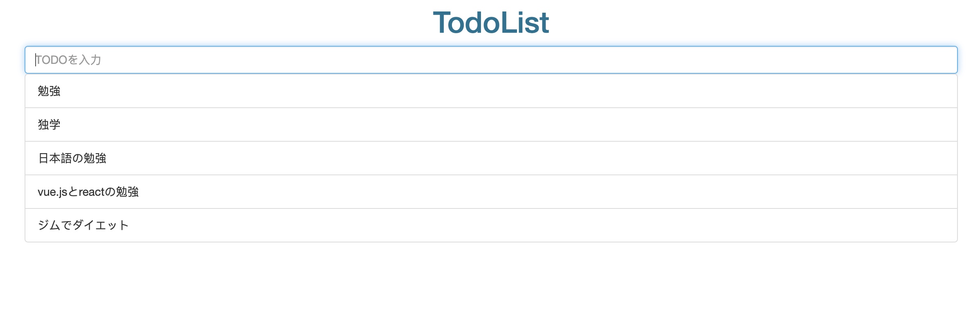Click the ジムでダイエット text label

[x=83, y=225]
